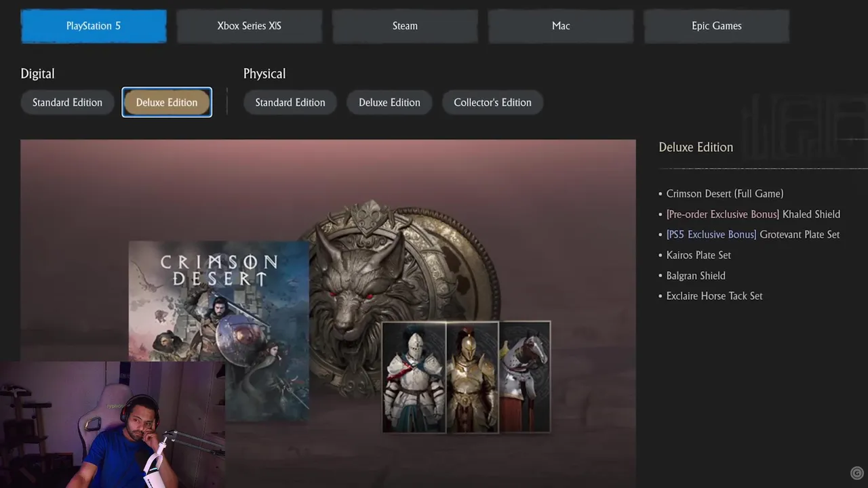Screen dimensions: 868x488
Task: Click the golden plate armor set image
Action: tap(473, 377)
